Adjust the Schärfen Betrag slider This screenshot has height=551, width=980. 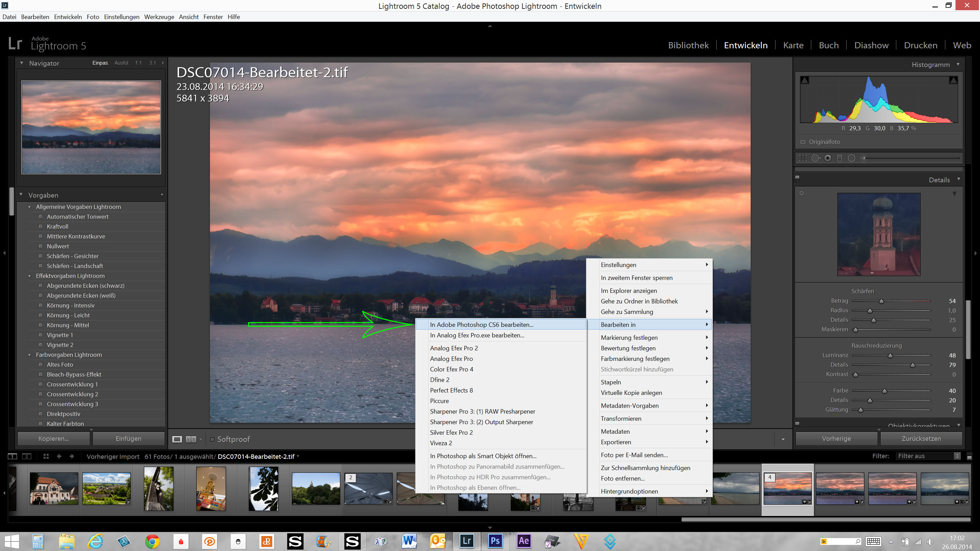pos(881,301)
